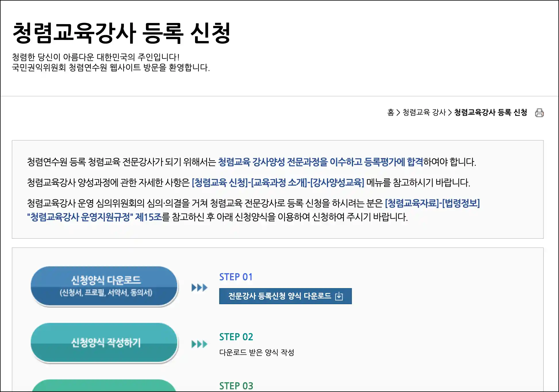Click the printer icon beside the breadcrumb
This screenshot has height=392, width=559.
point(539,112)
